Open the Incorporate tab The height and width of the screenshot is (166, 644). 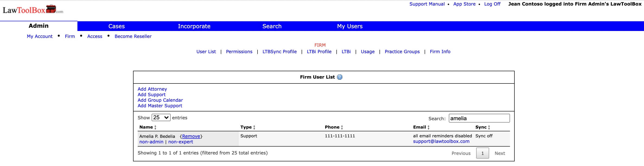[x=194, y=26]
